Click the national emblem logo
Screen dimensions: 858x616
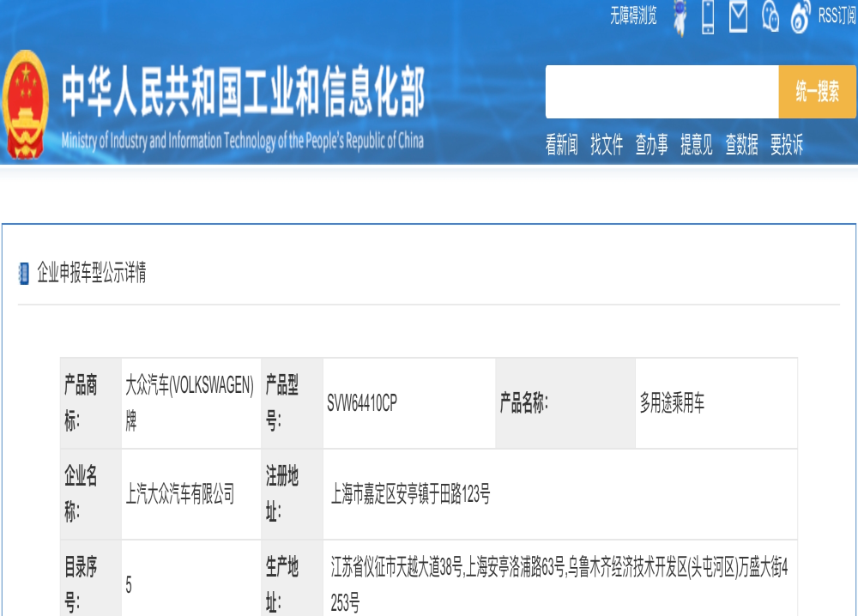pos(25,105)
